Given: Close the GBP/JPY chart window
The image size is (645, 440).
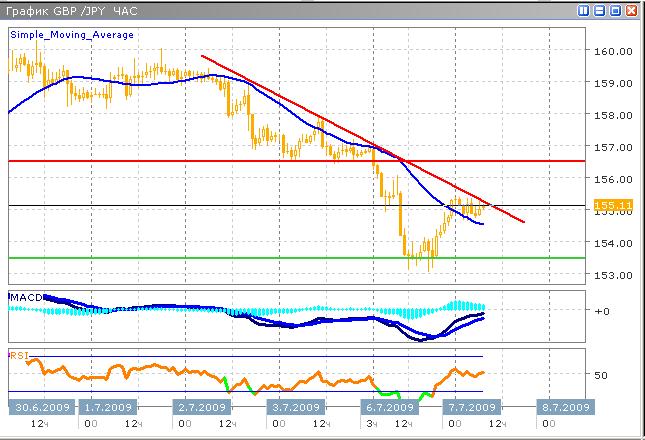Looking at the screenshot, I should pos(631,9).
